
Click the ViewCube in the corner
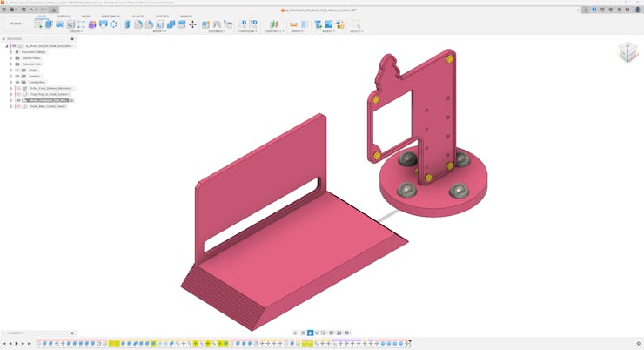point(627,52)
